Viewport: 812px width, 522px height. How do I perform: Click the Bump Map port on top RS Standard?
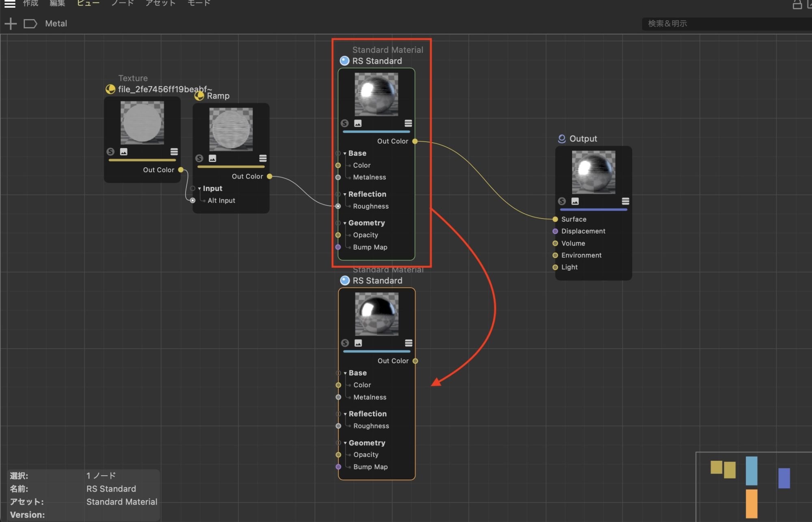338,247
